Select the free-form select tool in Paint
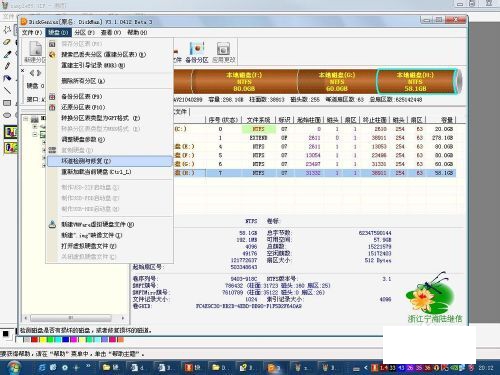The image size is (500, 375). (7, 30)
